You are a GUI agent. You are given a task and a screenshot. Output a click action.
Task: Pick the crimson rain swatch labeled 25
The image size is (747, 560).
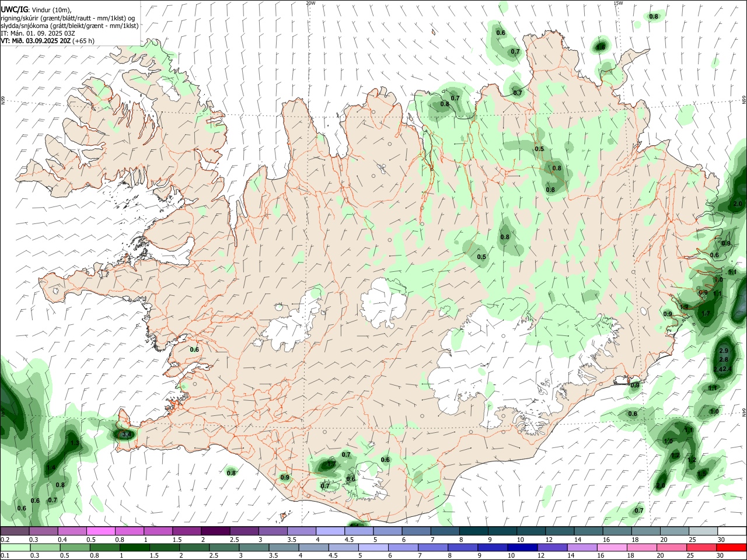701,547
